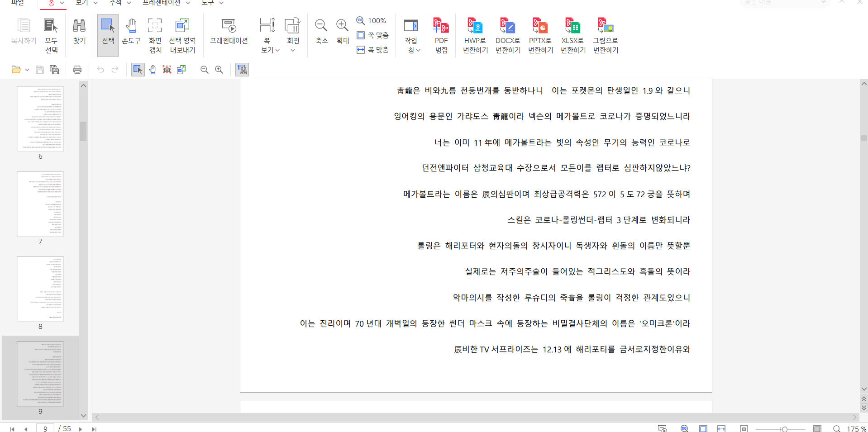868x432 pixels.
Task: Open the 회전 rotation dropdown
Action: pyautogui.click(x=293, y=50)
